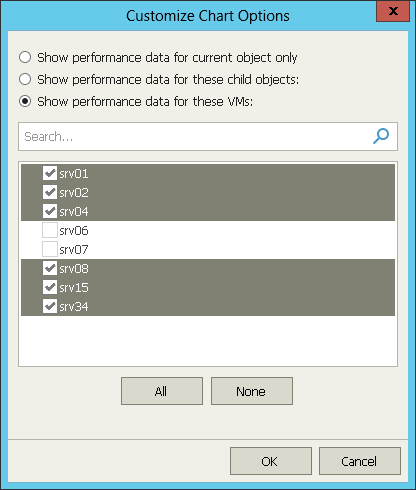Uncheck the srv34 checkbox
This screenshot has width=416, height=490.
(x=50, y=306)
